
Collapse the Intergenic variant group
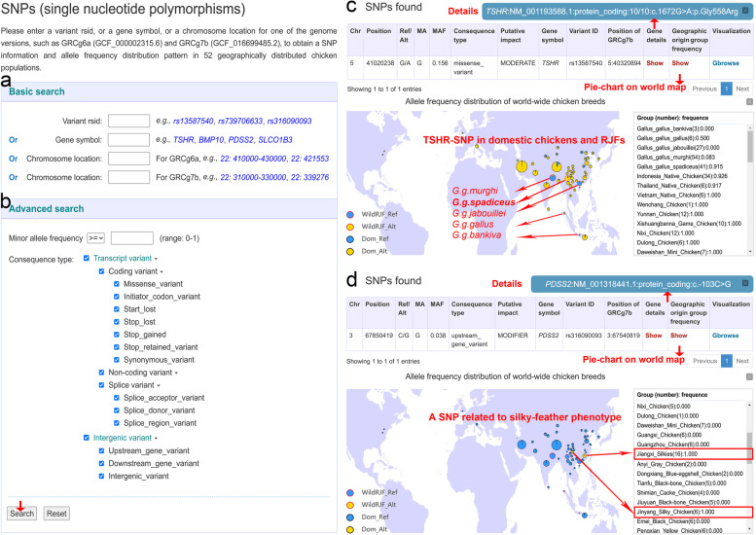[x=156, y=439]
